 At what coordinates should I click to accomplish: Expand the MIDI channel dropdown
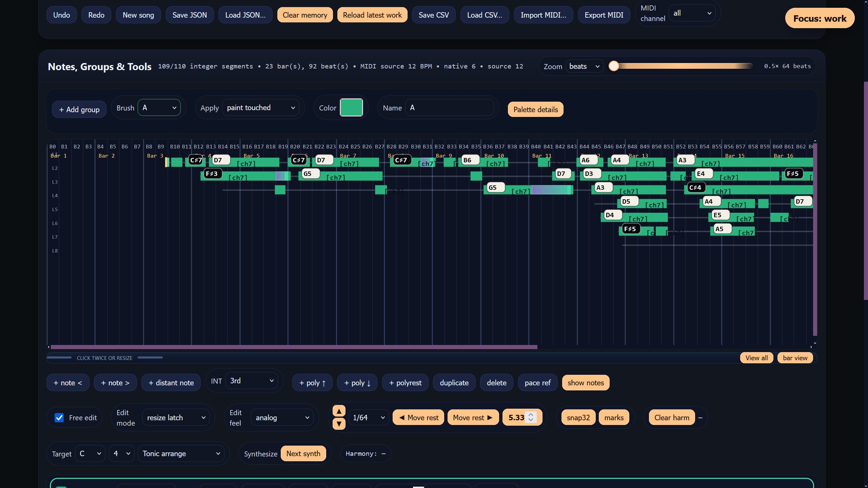click(692, 13)
